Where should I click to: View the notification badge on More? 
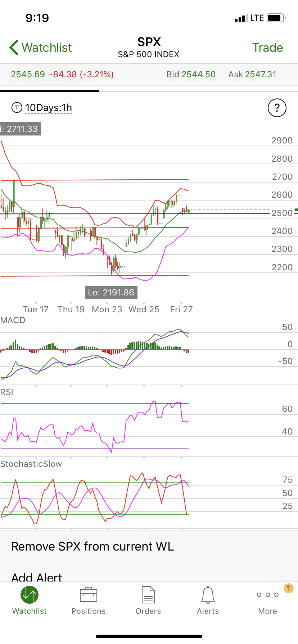coord(288,588)
